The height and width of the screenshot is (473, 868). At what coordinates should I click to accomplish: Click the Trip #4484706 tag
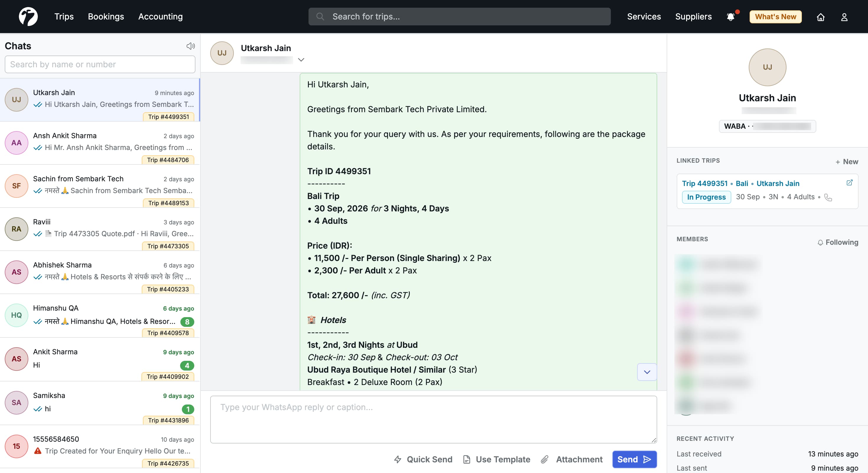coord(168,160)
